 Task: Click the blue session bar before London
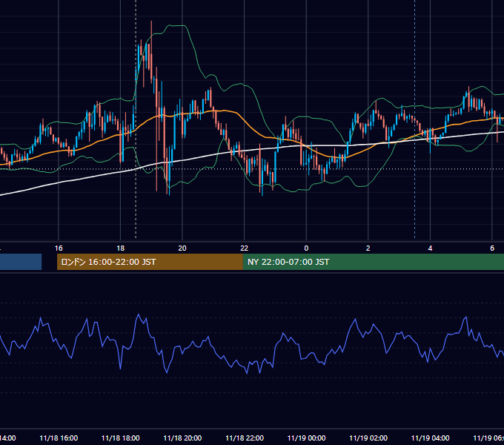21,262
